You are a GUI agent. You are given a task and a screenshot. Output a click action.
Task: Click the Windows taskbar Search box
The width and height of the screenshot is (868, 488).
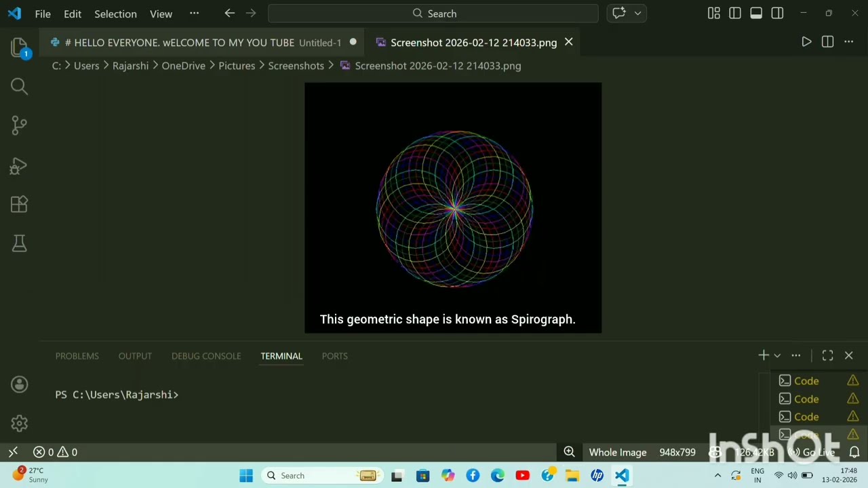[x=323, y=475]
